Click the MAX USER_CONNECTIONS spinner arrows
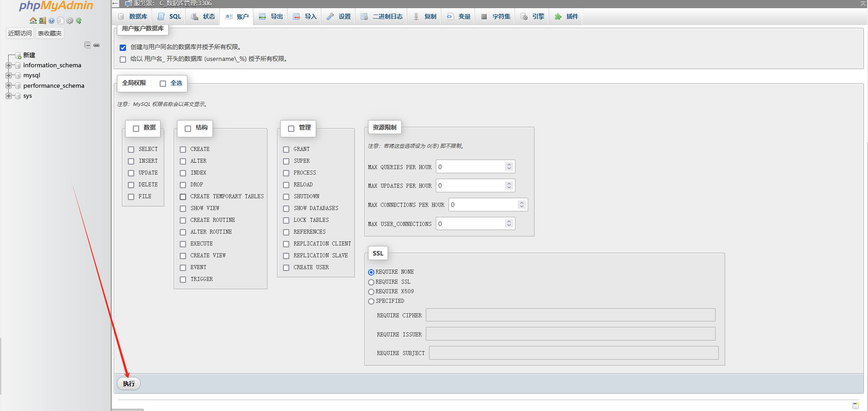This screenshot has height=411, width=868. point(509,224)
